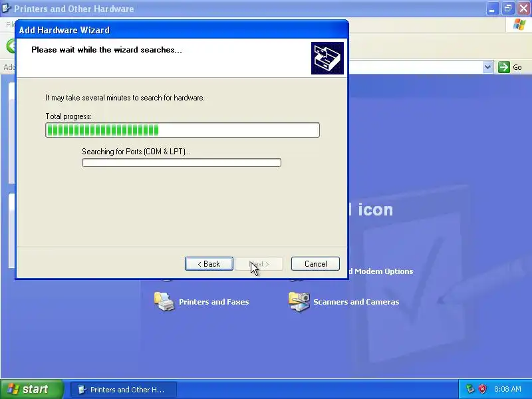Click the Searching for Ports progress bar
Screen dimensions: 532x399
pyautogui.click(x=182, y=162)
